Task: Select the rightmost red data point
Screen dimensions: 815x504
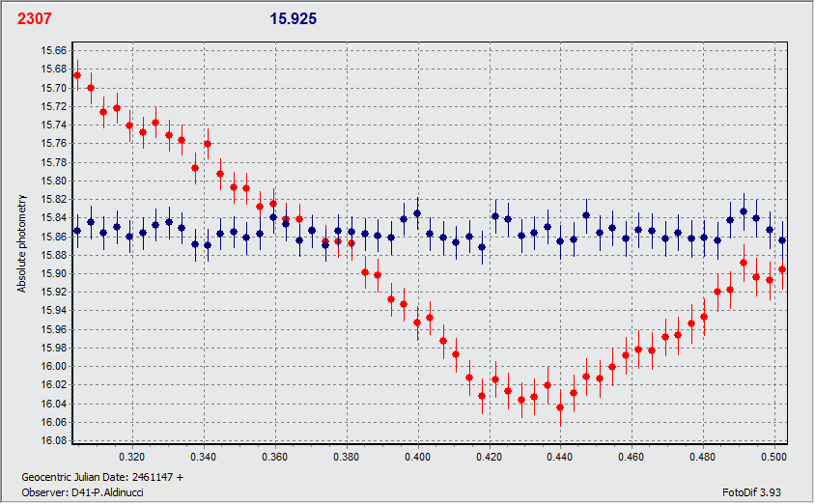Action: click(782, 269)
